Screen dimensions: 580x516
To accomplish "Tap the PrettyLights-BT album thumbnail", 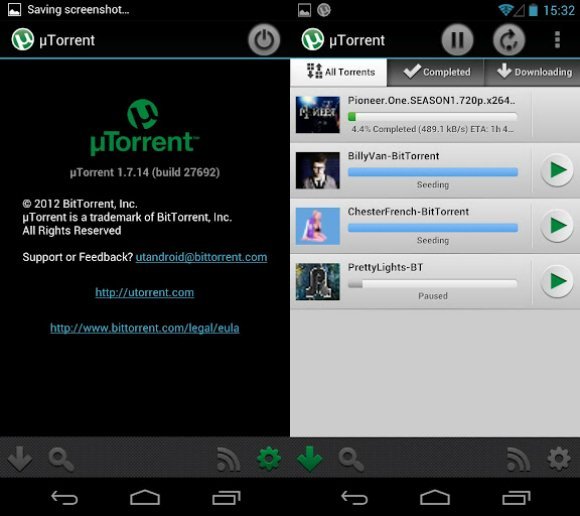I will pyautogui.click(x=318, y=281).
